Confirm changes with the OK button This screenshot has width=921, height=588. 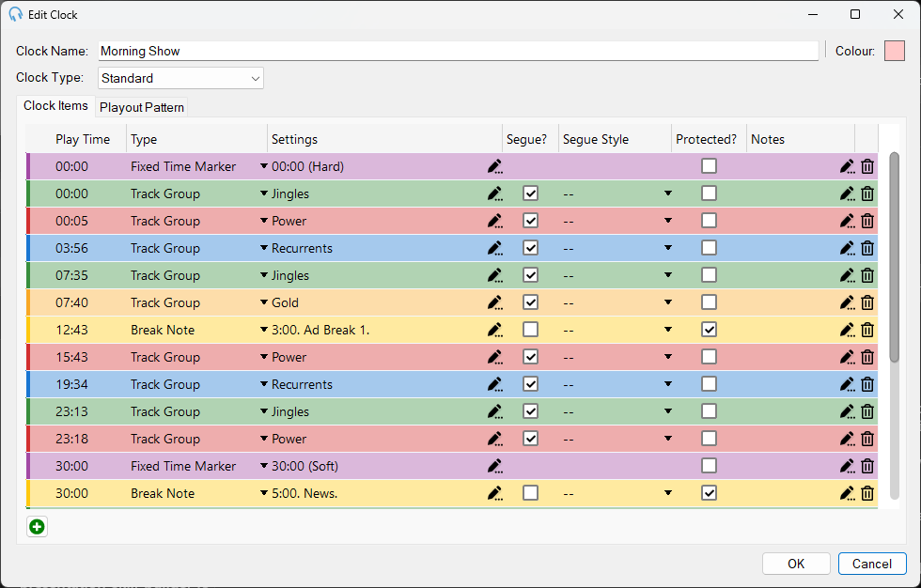pyautogui.click(x=796, y=564)
